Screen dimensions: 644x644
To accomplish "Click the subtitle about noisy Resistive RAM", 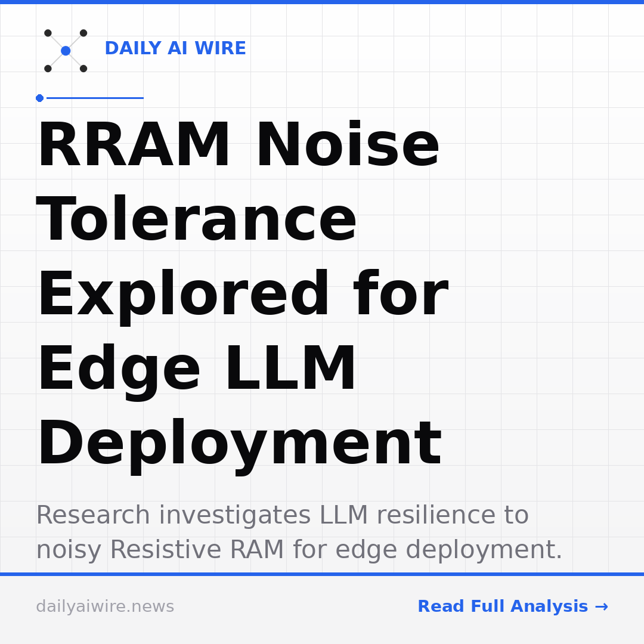I will tap(298, 550).
